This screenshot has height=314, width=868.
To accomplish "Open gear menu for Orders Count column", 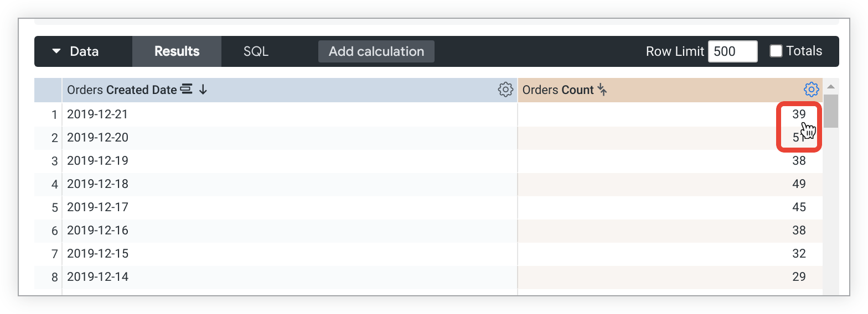I will point(811,90).
